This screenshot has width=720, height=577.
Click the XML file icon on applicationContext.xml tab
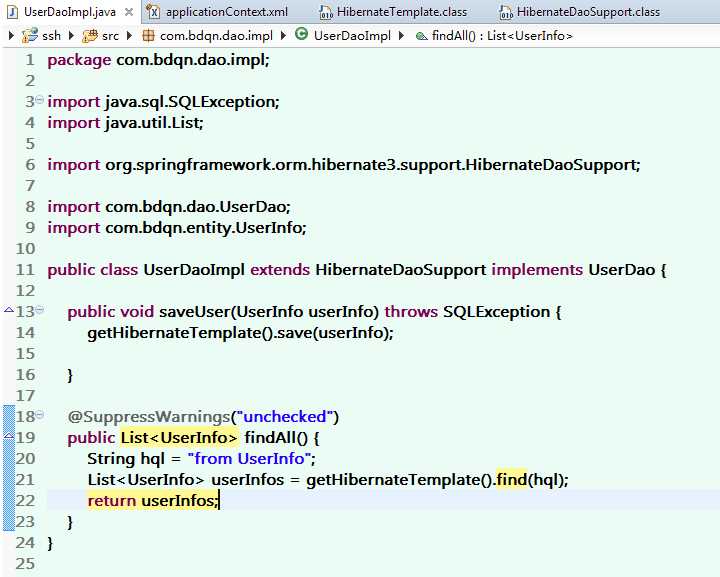pos(153,12)
